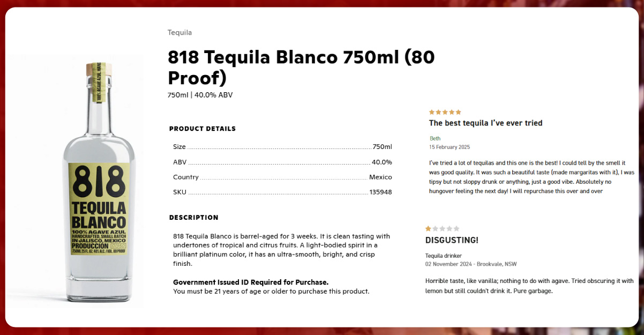Image resolution: width=644 pixels, height=335 pixels.
Task: Click the Size 750ml detail row
Action: (x=282, y=147)
